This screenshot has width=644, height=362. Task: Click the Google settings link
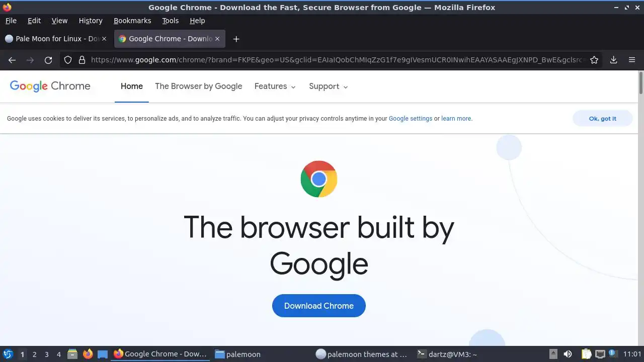(411, 119)
